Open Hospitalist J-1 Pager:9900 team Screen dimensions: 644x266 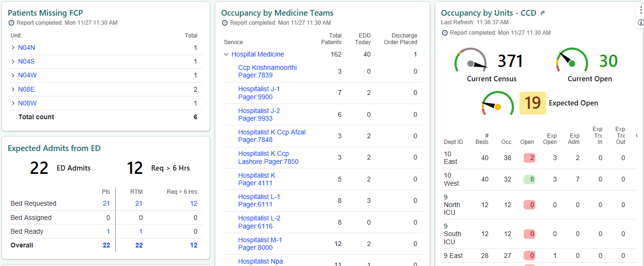(259, 93)
